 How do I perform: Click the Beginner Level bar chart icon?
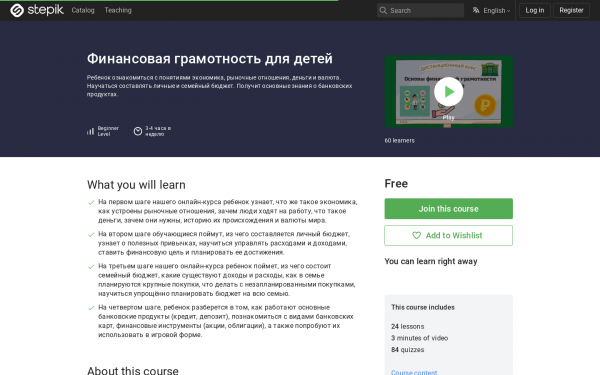coord(90,131)
